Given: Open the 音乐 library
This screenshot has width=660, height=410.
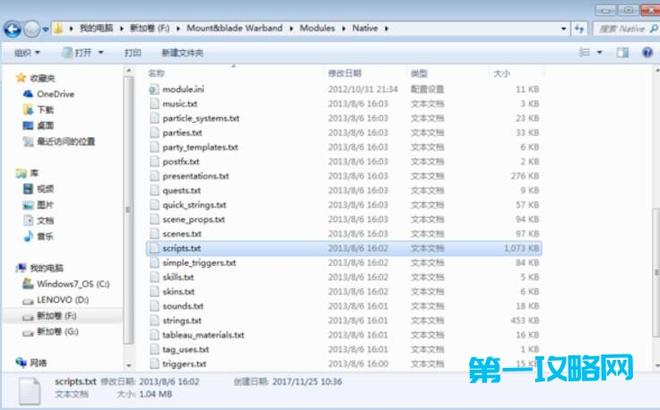Looking at the screenshot, I should (45, 236).
